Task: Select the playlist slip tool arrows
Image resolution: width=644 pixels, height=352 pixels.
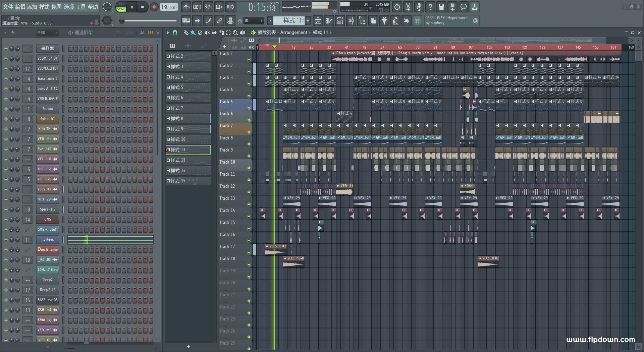Action: (214, 33)
